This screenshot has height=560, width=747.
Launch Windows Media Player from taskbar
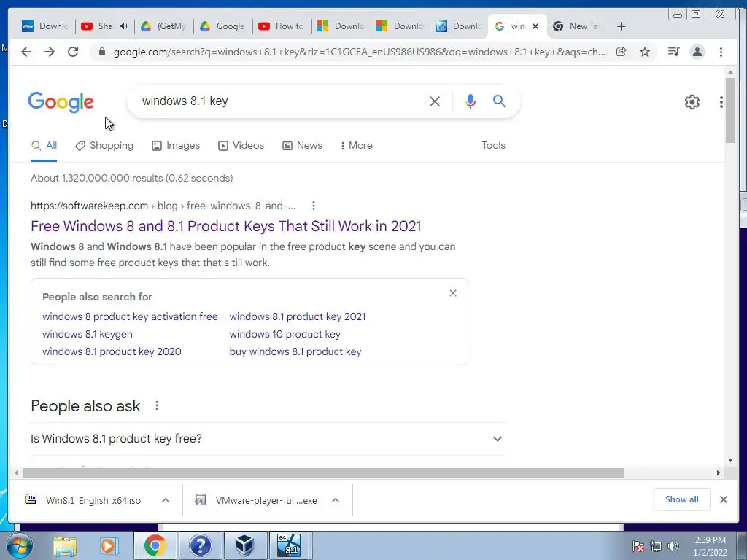pyautogui.click(x=109, y=546)
